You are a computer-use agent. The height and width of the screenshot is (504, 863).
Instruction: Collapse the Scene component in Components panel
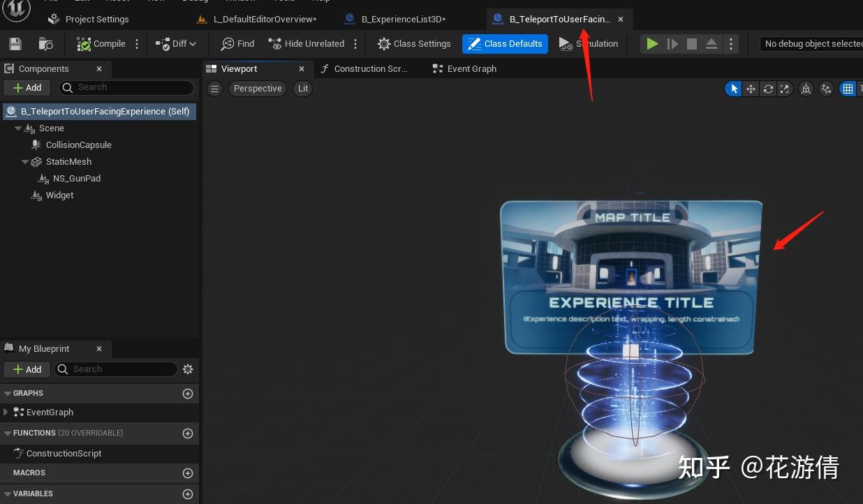(x=17, y=128)
